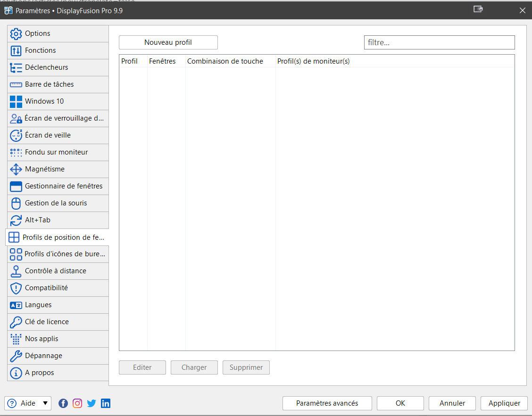The height and width of the screenshot is (416, 532).
Task: Click the Contrôle à distance joystick icon
Action: pos(16,271)
